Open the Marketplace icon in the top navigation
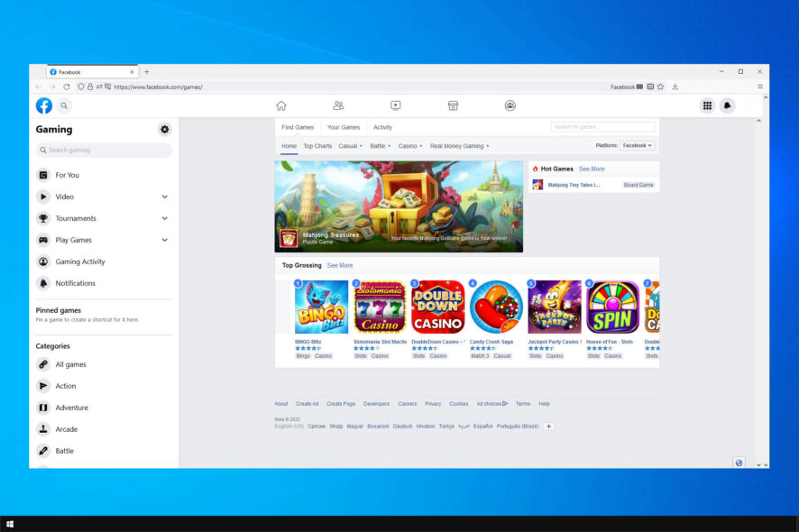Image resolution: width=799 pixels, height=532 pixels. 453,105
